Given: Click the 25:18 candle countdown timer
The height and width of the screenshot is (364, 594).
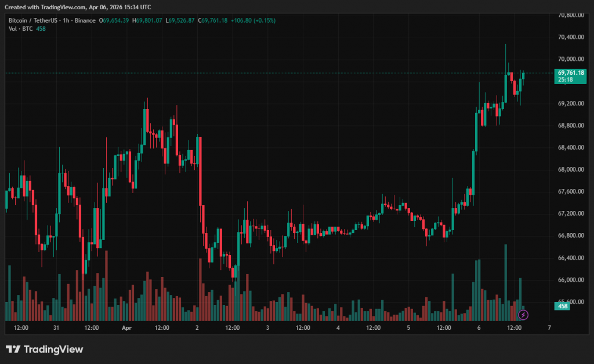Looking at the screenshot, I should pos(566,80).
